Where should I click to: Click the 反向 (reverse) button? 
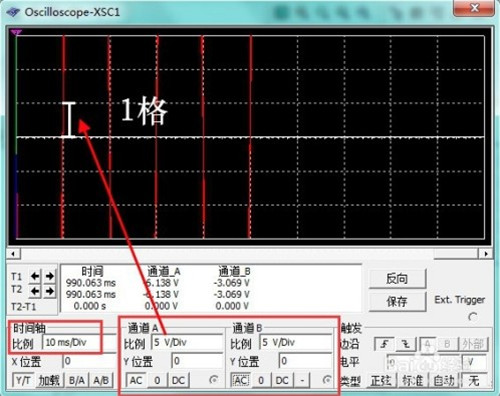pyautogui.click(x=397, y=278)
